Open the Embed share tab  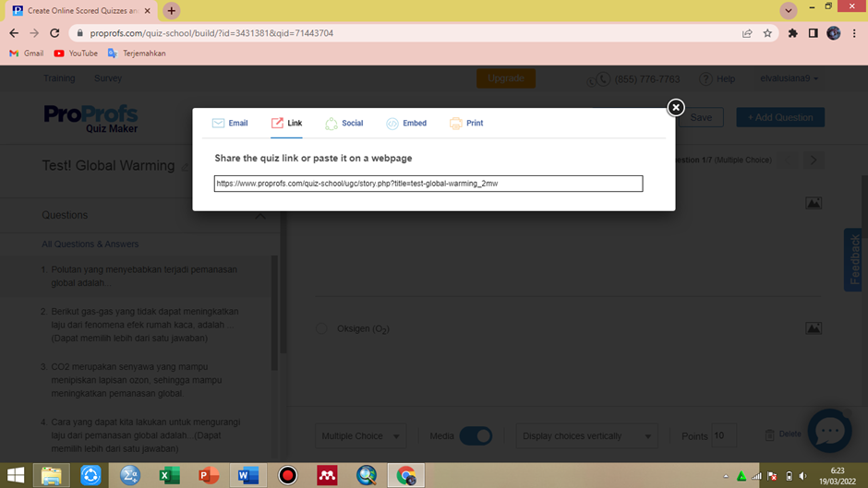pyautogui.click(x=406, y=123)
